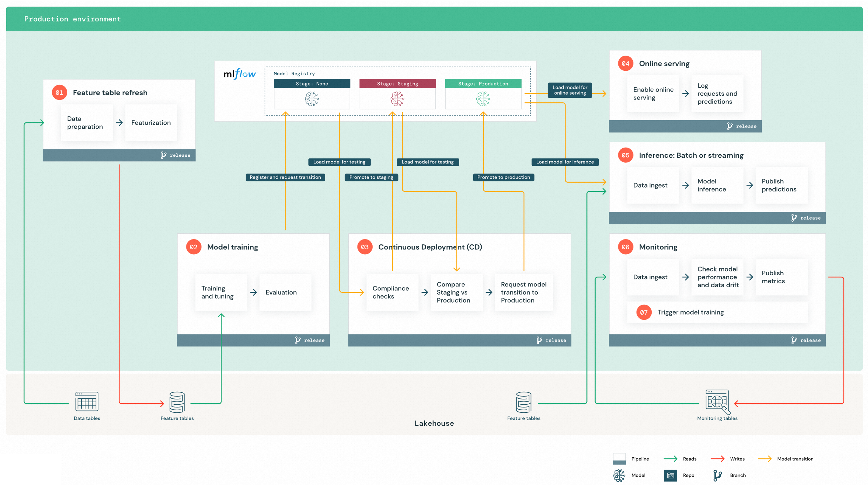This screenshot has height=486, width=868.
Task: Click the Publish metrics step
Action: (x=781, y=277)
